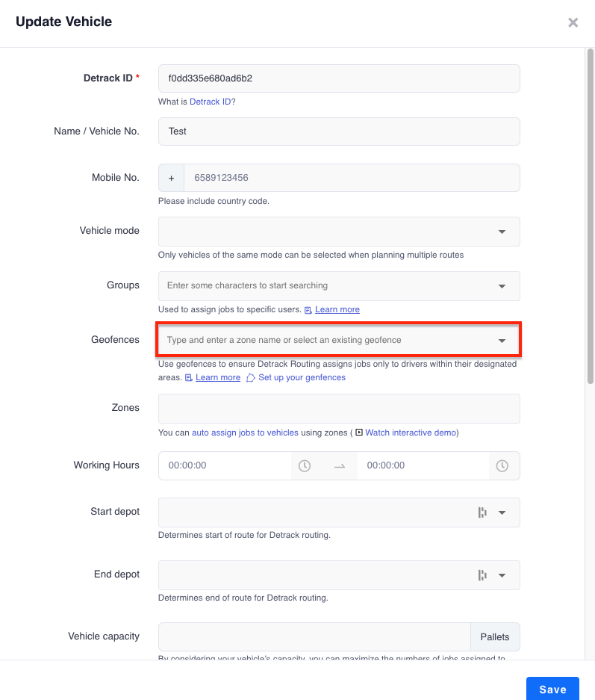Click the play icon beside Watch interactive demo
The height and width of the screenshot is (700, 595).
click(x=359, y=432)
